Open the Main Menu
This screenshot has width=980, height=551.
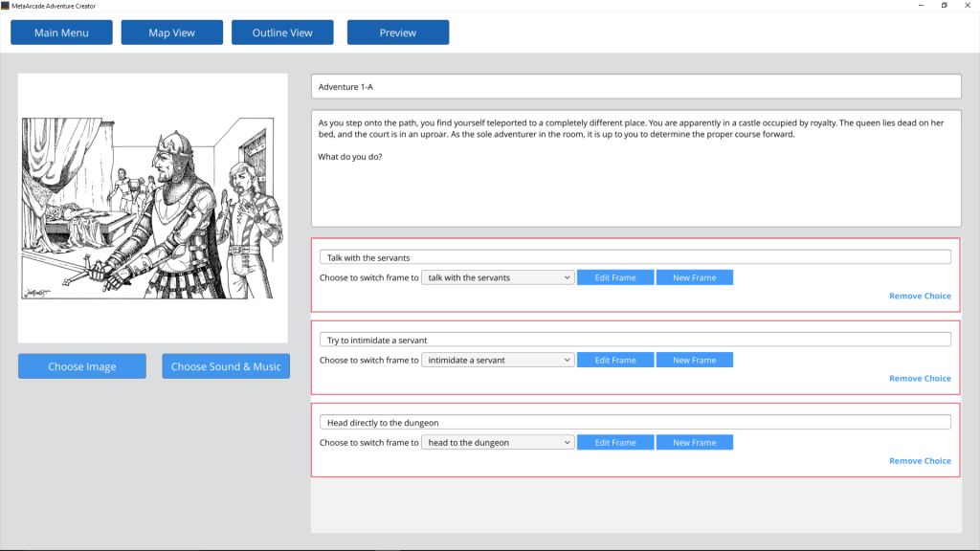tap(61, 33)
